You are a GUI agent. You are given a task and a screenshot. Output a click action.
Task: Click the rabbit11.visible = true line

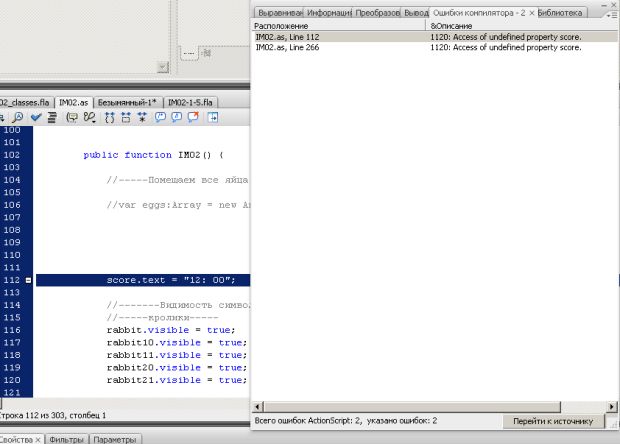point(177,355)
